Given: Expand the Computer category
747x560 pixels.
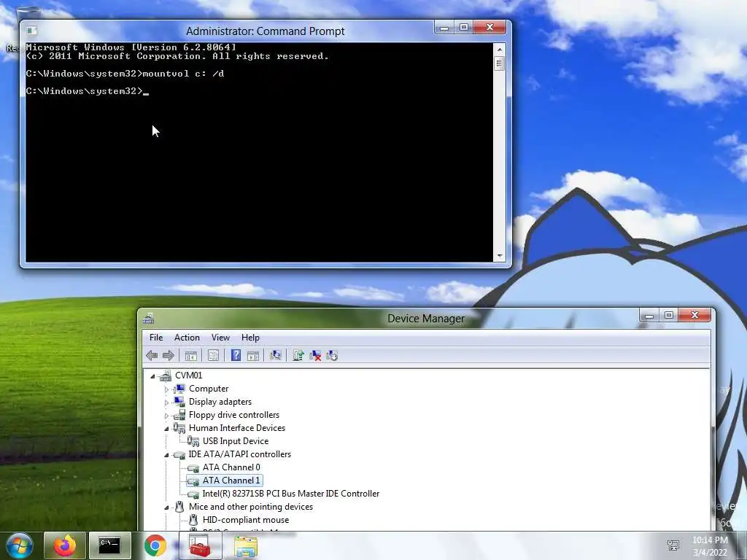Looking at the screenshot, I should [x=166, y=389].
